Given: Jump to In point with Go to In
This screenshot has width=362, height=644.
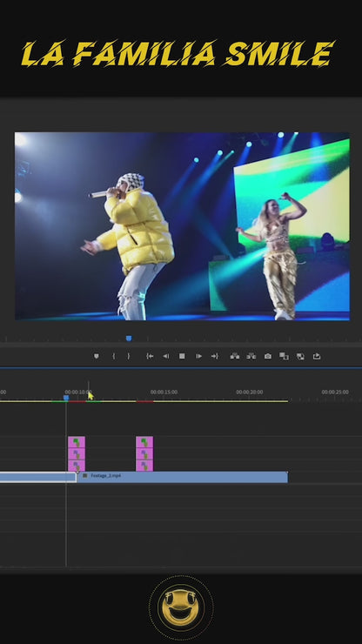Looking at the screenshot, I should (x=150, y=356).
